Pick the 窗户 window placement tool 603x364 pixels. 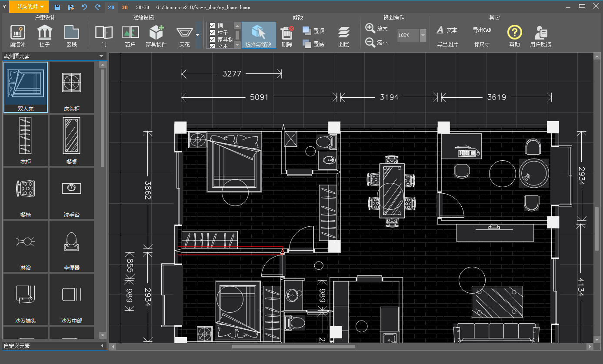130,33
